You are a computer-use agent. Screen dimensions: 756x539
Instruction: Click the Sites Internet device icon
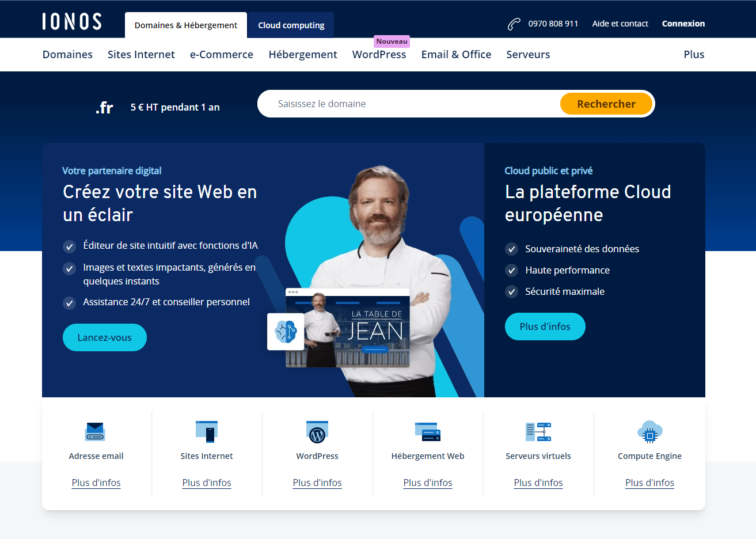207,431
